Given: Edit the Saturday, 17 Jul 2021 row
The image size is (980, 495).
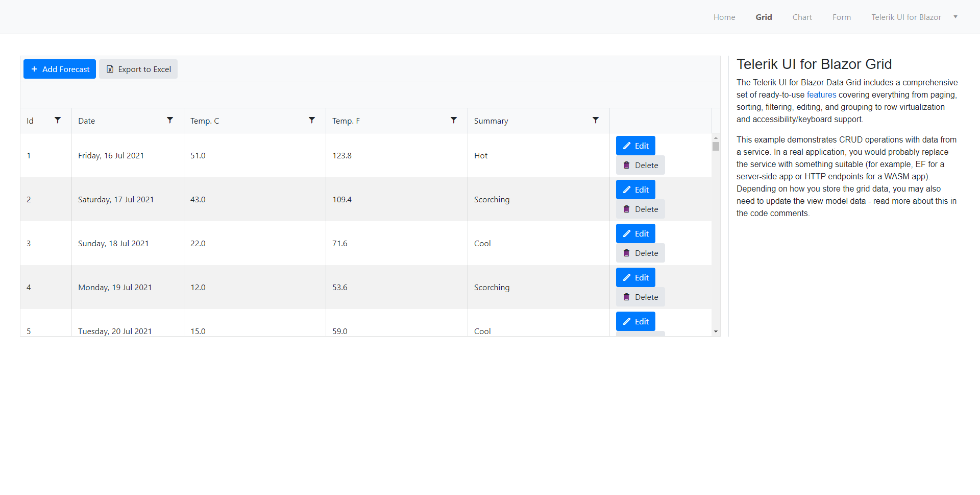Looking at the screenshot, I should tap(635, 190).
